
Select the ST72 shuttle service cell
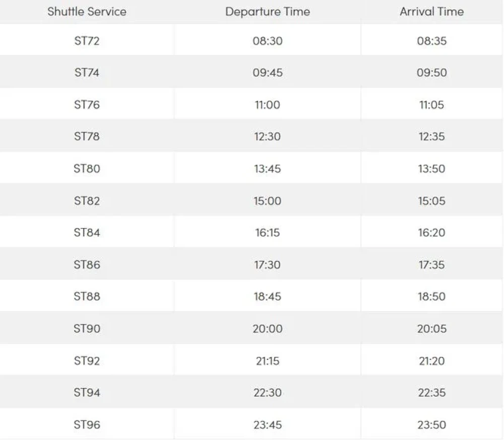[87, 41]
